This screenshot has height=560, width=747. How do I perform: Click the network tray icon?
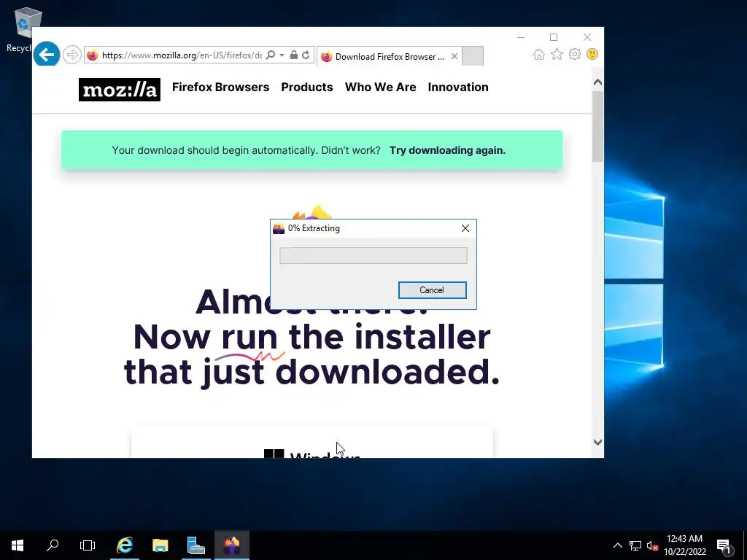point(635,545)
